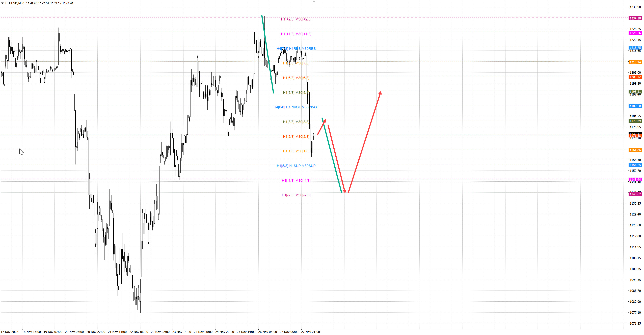Screen dimensions: 644x335
Task: Click the 1234.38 price tag on scale
Action: tap(635, 18)
